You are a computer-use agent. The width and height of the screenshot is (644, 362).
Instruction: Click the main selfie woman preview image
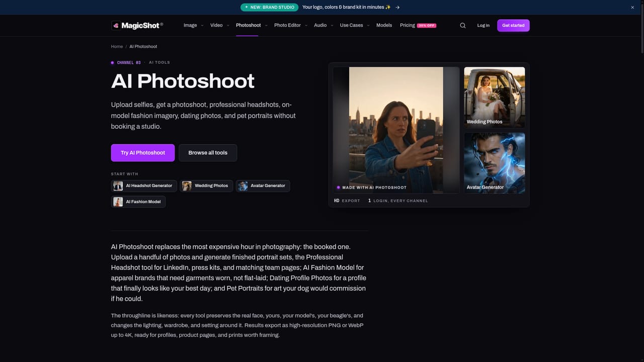[396, 130]
